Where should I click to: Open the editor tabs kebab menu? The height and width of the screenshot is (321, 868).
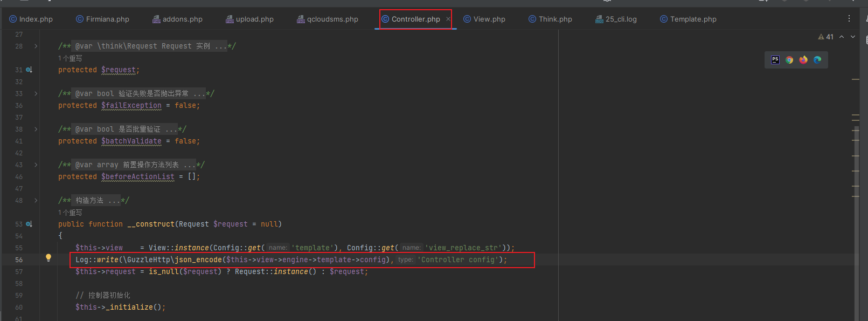(x=849, y=18)
